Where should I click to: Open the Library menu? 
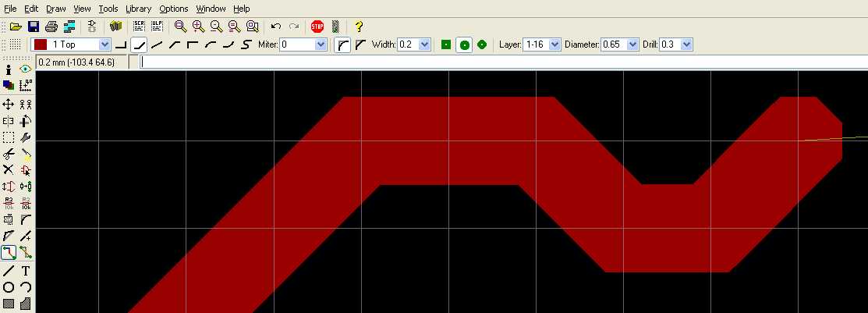(138, 9)
